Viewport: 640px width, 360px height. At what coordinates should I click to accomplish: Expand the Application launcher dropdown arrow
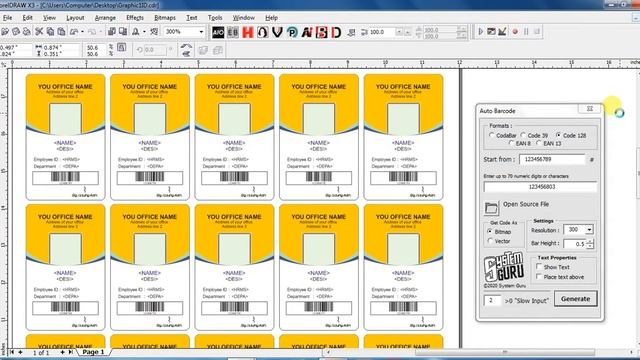coord(144,32)
